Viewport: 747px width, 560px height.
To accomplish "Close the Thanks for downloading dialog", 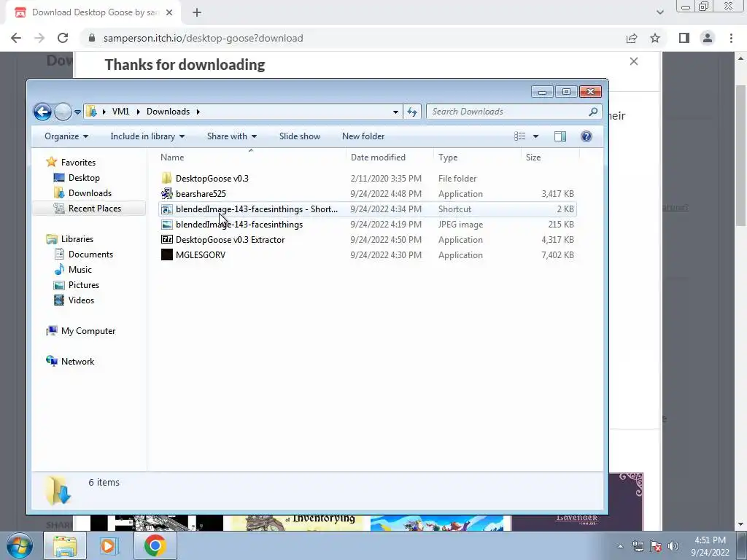I will point(634,61).
